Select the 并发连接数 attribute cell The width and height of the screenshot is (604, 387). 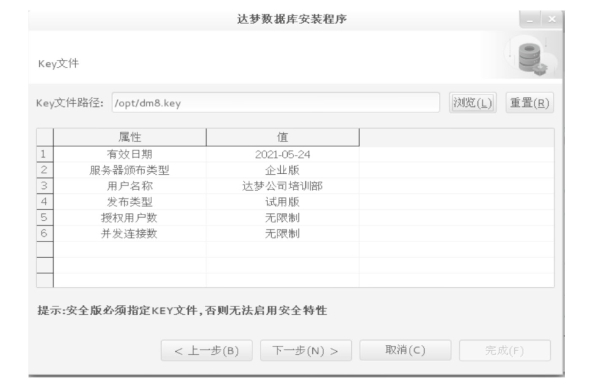[130, 233]
